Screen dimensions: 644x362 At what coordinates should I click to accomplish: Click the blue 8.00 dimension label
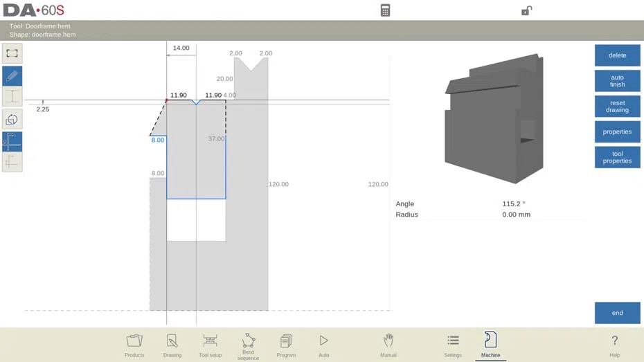(158, 140)
